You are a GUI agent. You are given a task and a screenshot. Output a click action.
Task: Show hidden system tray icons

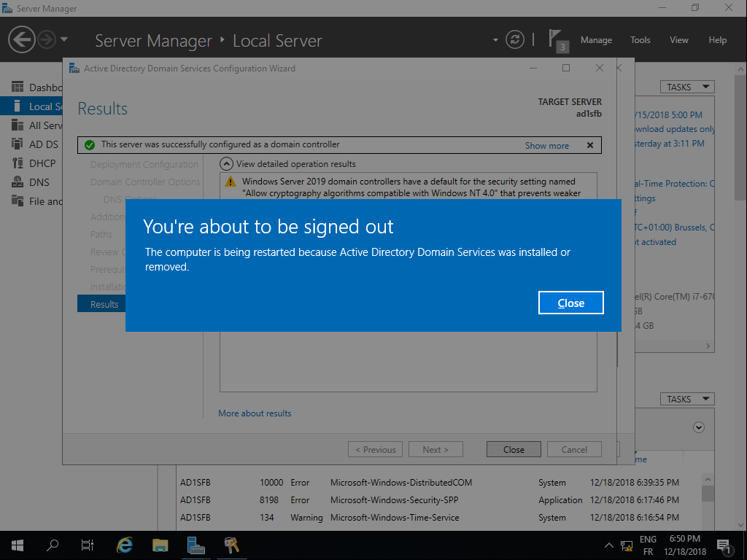[x=609, y=545]
